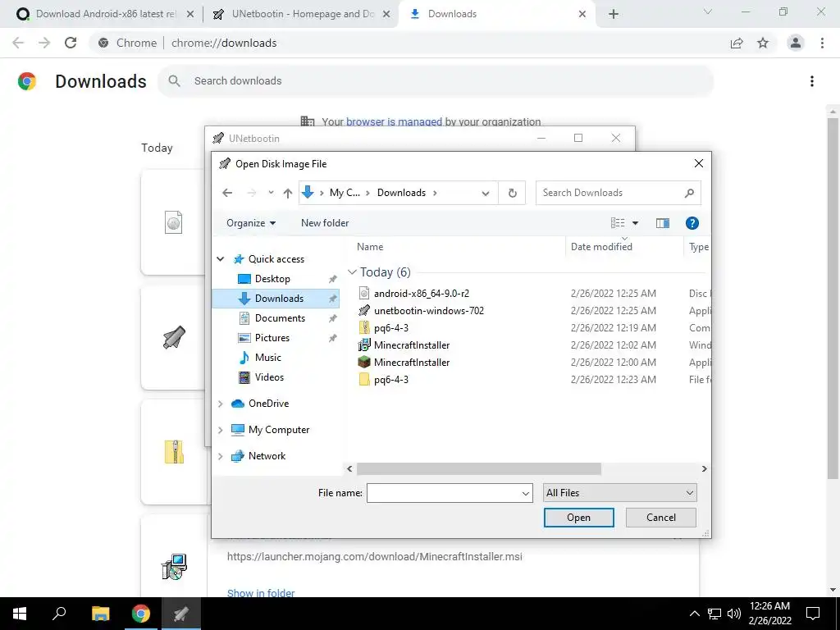Image resolution: width=840 pixels, height=630 pixels.
Task: Open Pictures in Quick access
Action: pyautogui.click(x=272, y=338)
